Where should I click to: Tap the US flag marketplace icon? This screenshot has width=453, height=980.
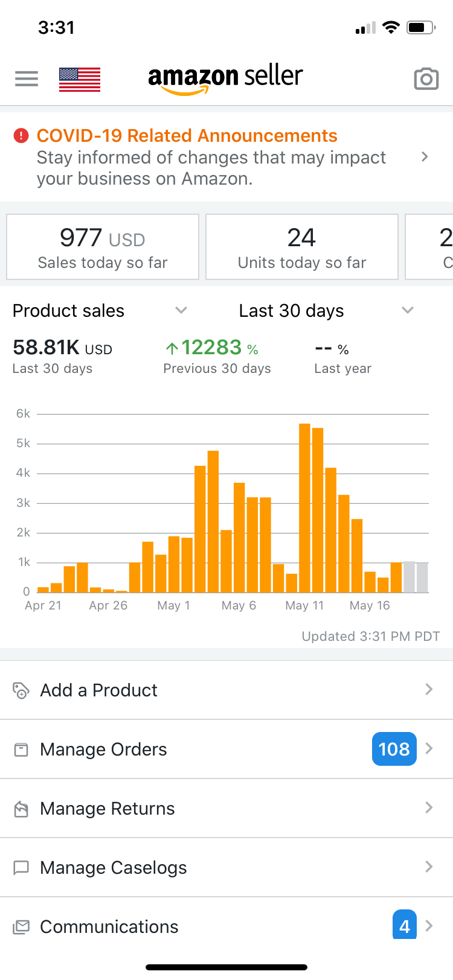coord(80,79)
